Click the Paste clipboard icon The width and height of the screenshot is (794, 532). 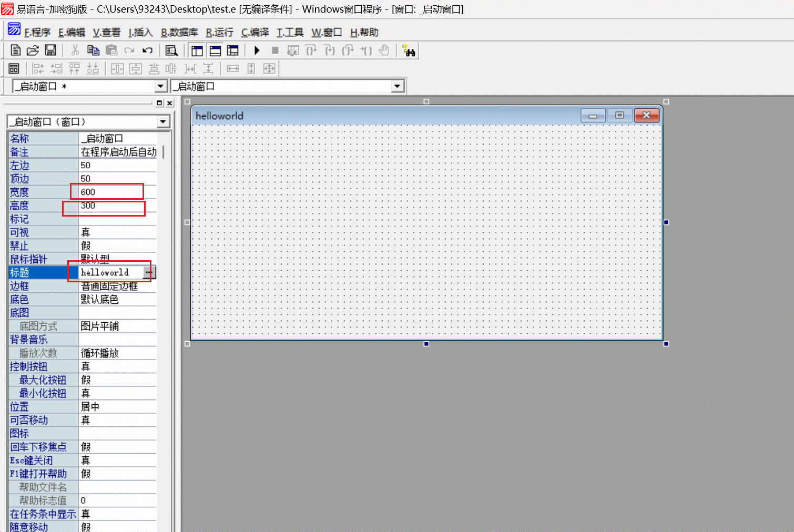tap(111, 50)
